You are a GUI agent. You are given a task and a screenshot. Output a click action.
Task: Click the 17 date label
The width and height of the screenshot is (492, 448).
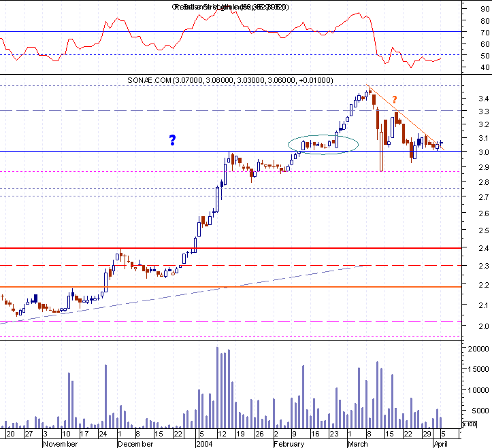pos(84,434)
